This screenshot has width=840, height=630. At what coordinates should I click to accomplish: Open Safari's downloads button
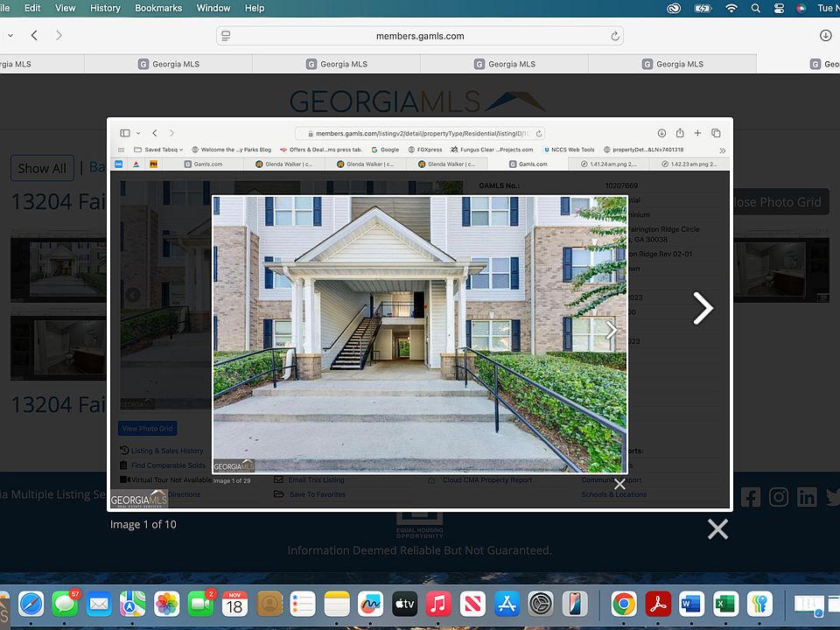pos(825,36)
